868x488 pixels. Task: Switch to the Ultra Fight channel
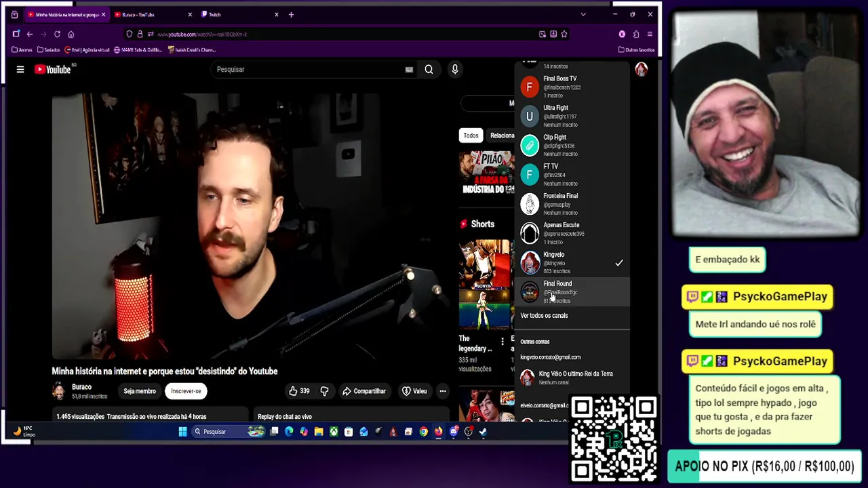[572, 116]
